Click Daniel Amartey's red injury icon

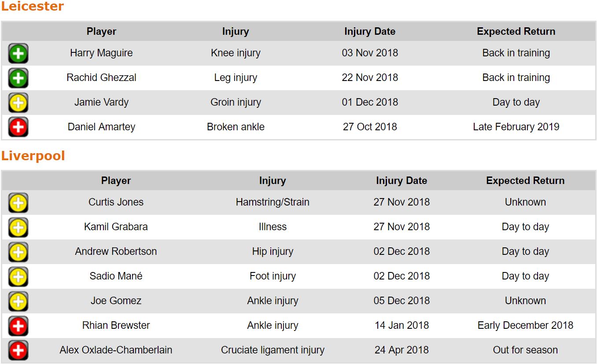[x=18, y=128]
